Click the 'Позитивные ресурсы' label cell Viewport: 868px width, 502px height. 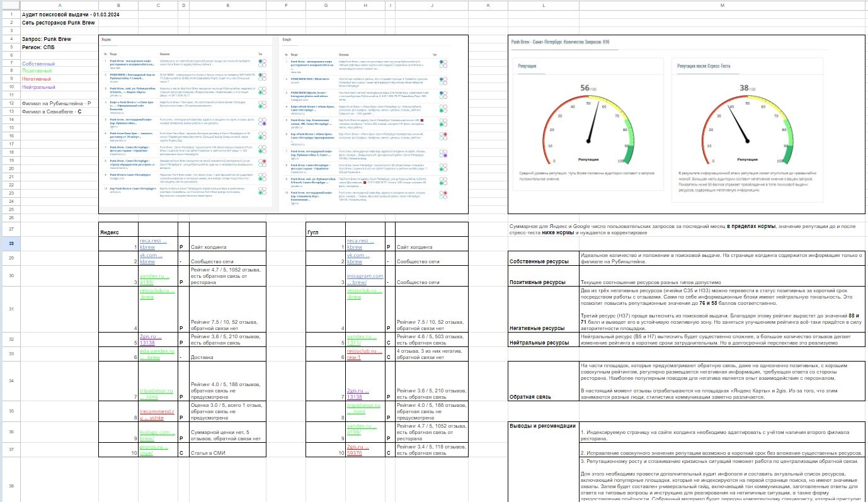coord(543,276)
